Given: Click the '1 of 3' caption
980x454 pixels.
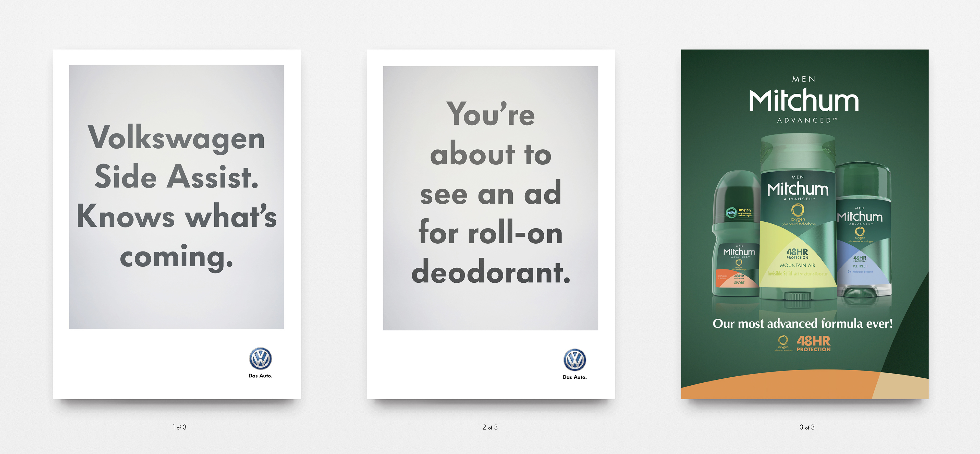Looking at the screenshot, I should click(179, 427).
